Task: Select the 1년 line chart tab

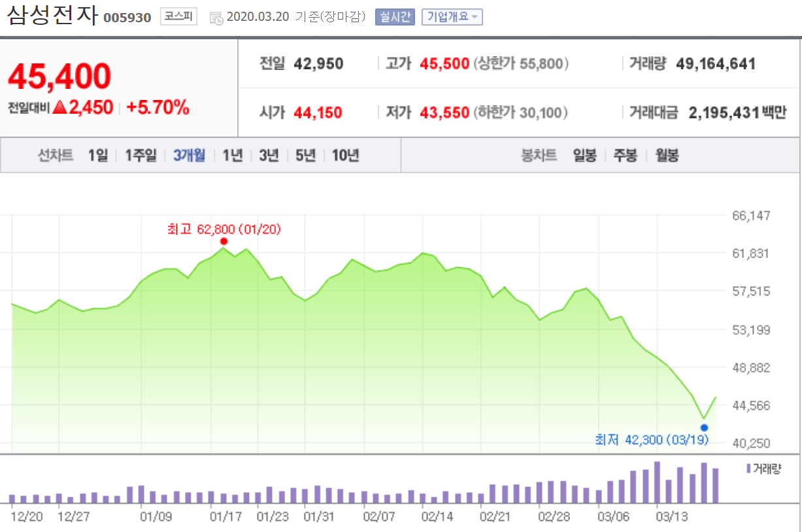Action: click(233, 156)
